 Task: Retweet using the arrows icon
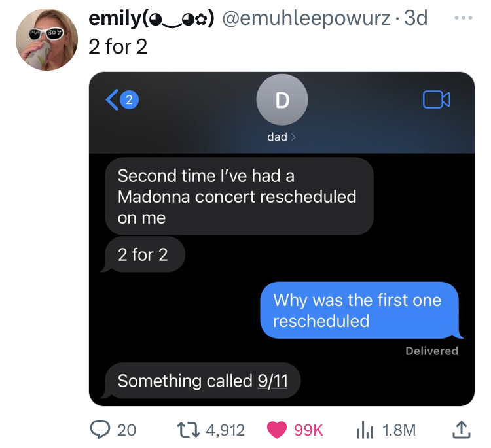tap(189, 430)
